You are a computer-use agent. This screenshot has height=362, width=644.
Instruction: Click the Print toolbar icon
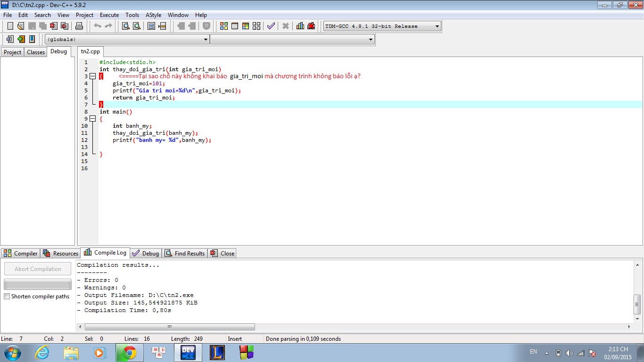(x=79, y=26)
